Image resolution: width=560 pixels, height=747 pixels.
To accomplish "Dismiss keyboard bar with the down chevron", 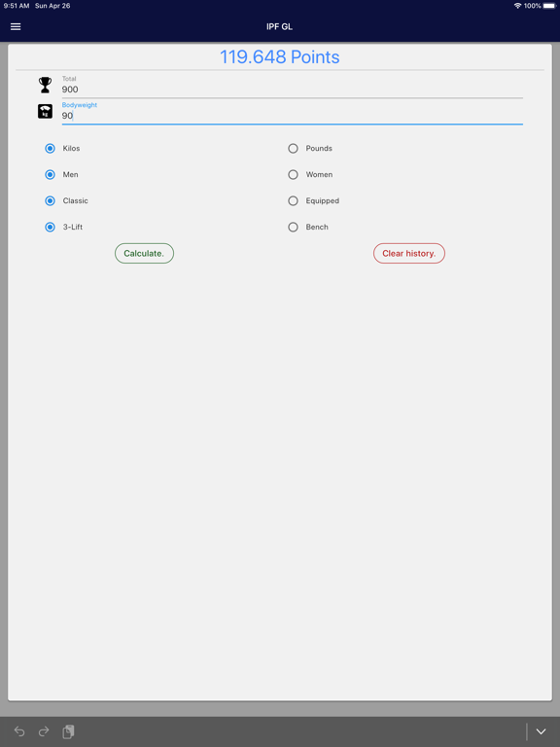I will (x=541, y=731).
